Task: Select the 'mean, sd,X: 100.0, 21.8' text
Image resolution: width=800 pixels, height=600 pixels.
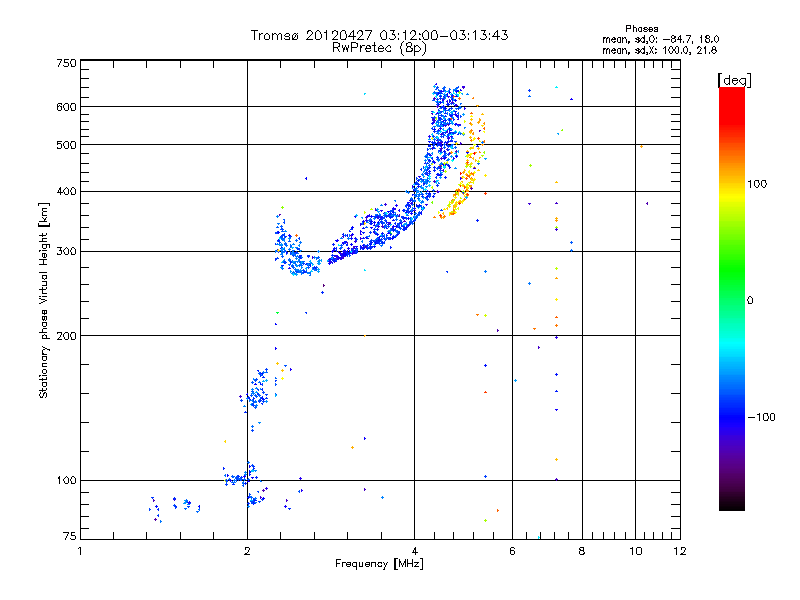Action: tap(659, 50)
